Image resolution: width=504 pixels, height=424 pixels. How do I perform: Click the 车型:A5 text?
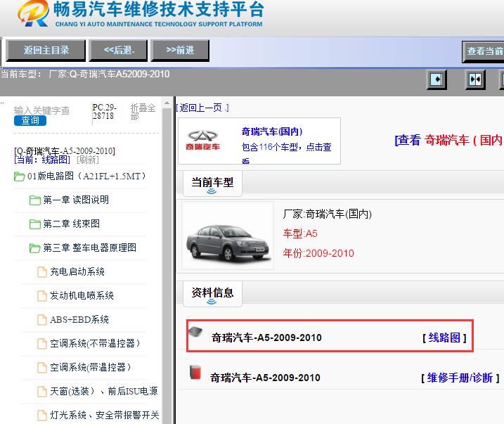300,233
